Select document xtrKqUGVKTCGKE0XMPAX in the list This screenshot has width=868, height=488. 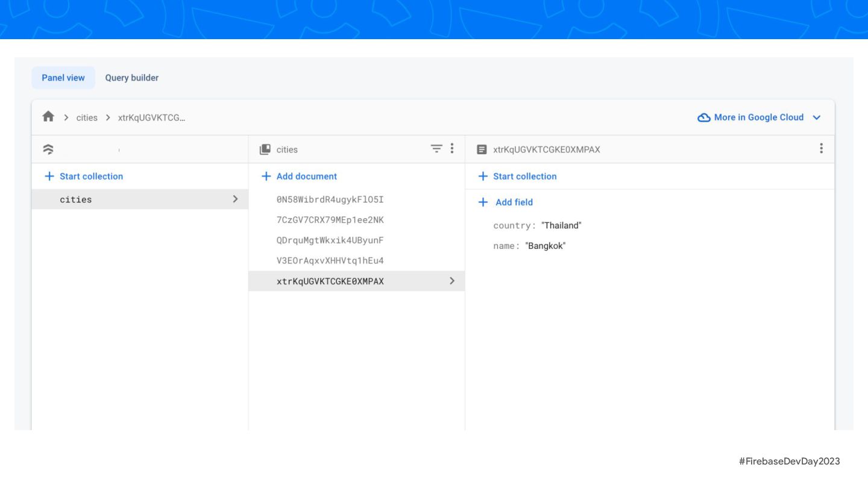click(x=357, y=281)
